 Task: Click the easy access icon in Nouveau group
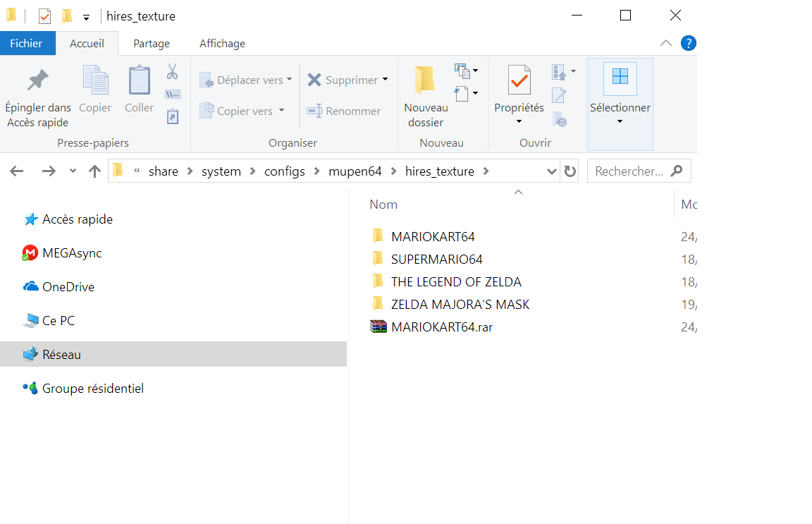click(x=462, y=94)
